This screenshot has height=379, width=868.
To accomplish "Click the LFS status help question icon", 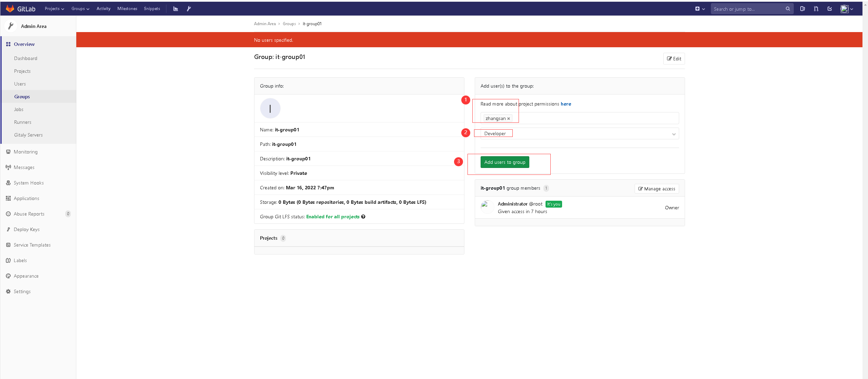I will point(363,217).
